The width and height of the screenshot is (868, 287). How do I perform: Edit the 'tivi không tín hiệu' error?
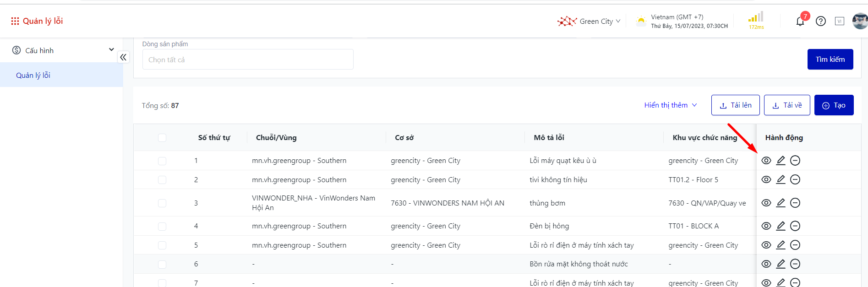click(x=781, y=179)
